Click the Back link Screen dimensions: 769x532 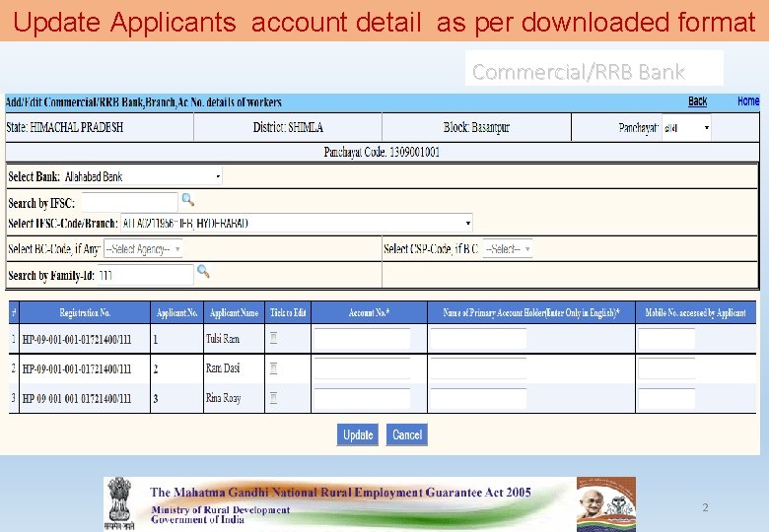(x=697, y=101)
